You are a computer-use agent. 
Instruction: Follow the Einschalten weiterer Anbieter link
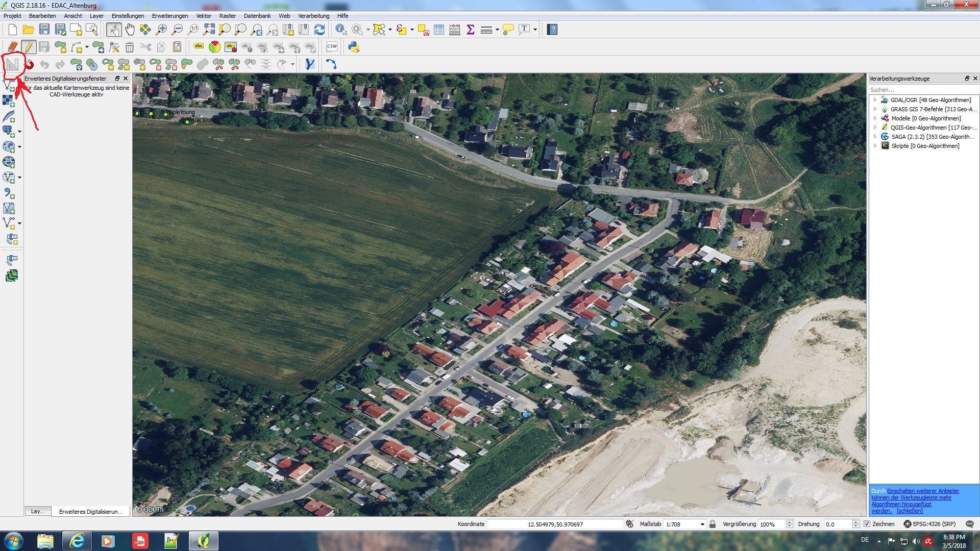click(923, 491)
